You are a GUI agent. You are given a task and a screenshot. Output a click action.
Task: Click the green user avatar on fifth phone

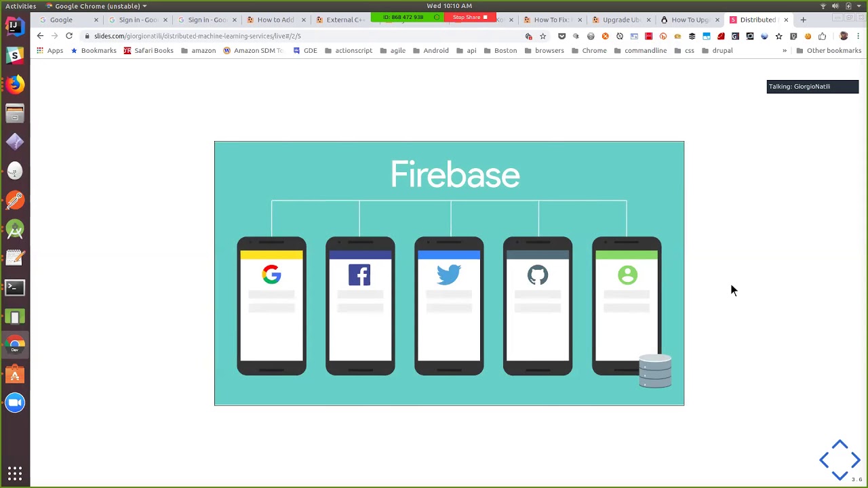pyautogui.click(x=627, y=274)
